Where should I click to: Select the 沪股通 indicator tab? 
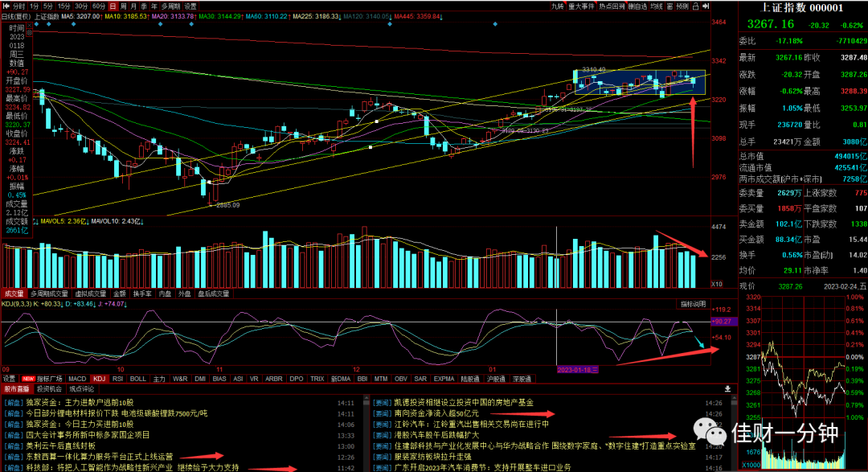pos(496,379)
